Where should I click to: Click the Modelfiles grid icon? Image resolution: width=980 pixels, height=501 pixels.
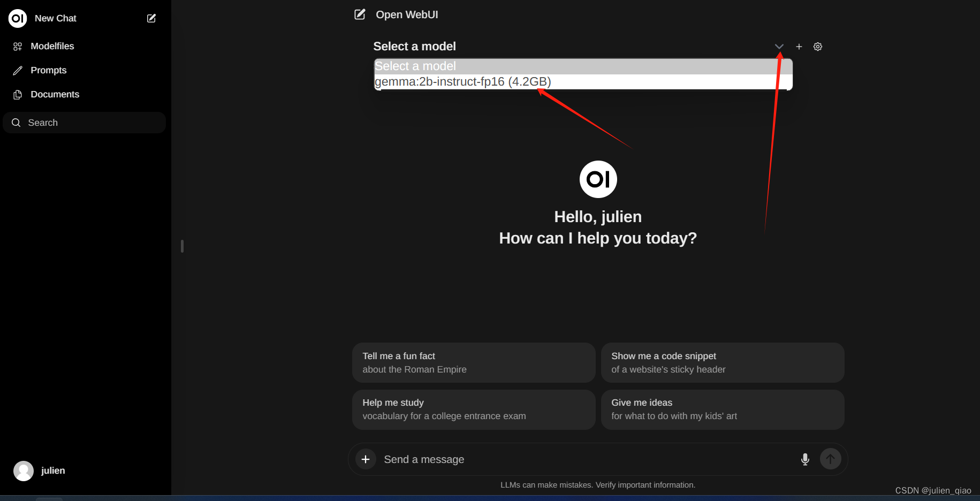tap(18, 47)
